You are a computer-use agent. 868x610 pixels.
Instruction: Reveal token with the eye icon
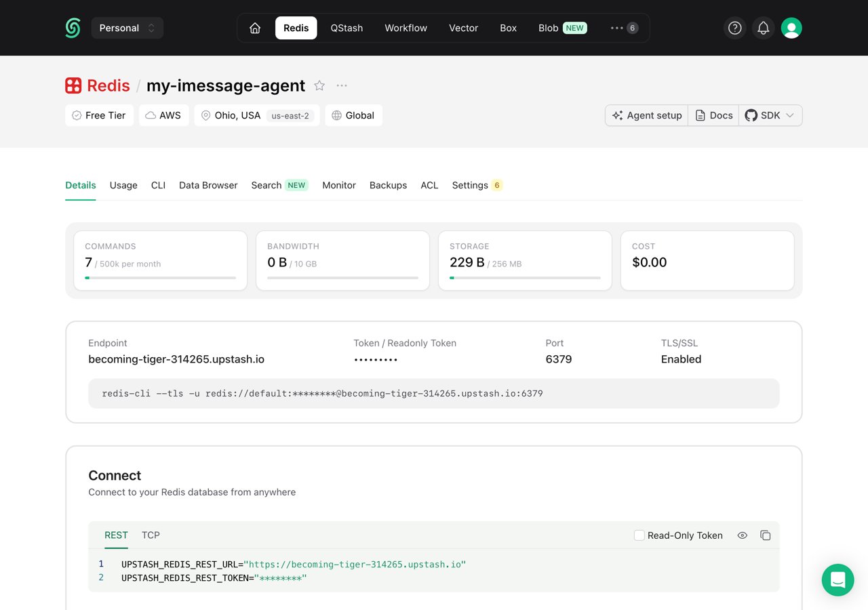(x=743, y=535)
